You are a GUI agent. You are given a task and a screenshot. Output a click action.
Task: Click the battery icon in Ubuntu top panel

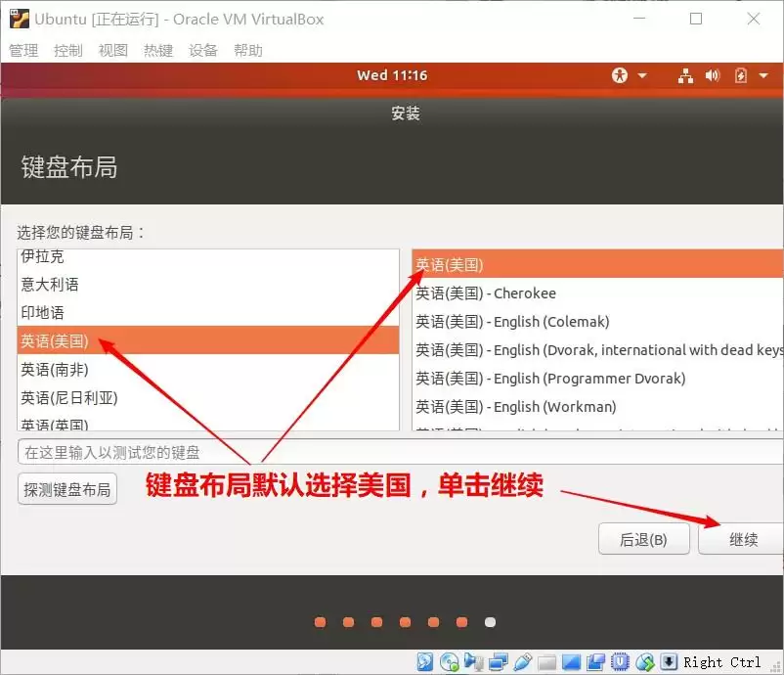(740, 75)
